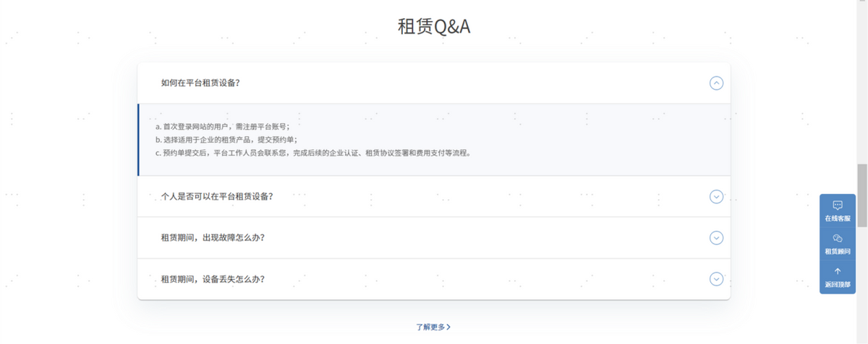Expand 租赁期间，设备丢失怎么办 using its chevron icon
Image resolution: width=868 pixels, height=344 pixels.
coord(716,279)
